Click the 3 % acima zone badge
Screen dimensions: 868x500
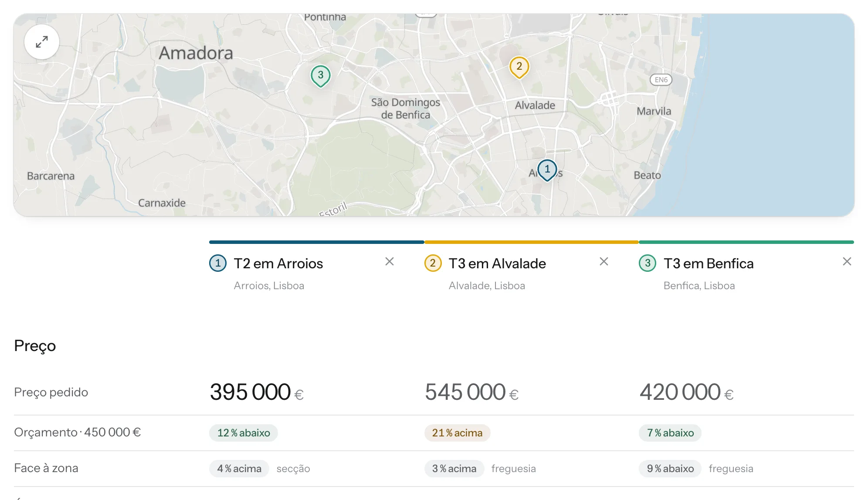(x=454, y=469)
